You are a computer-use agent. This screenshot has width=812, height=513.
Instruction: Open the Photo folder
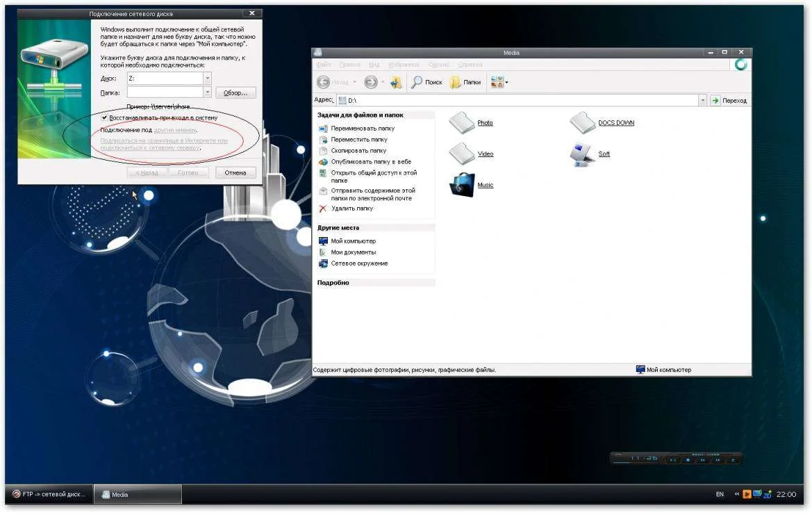point(471,123)
